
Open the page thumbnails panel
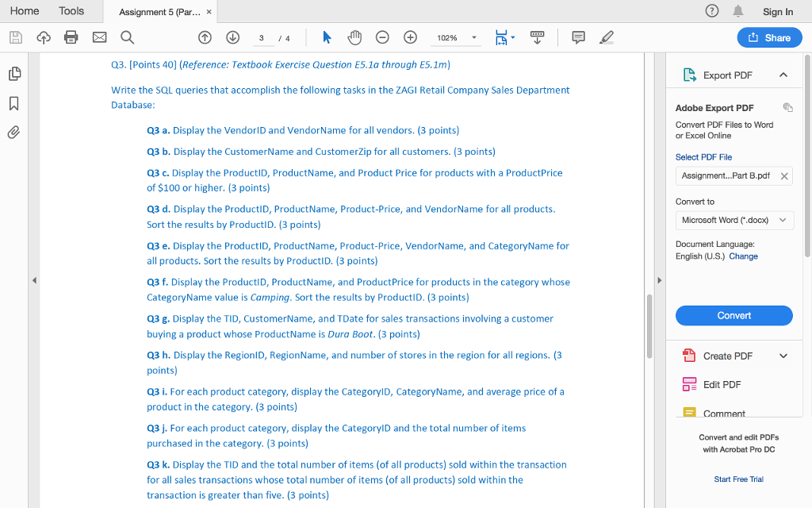click(x=13, y=72)
